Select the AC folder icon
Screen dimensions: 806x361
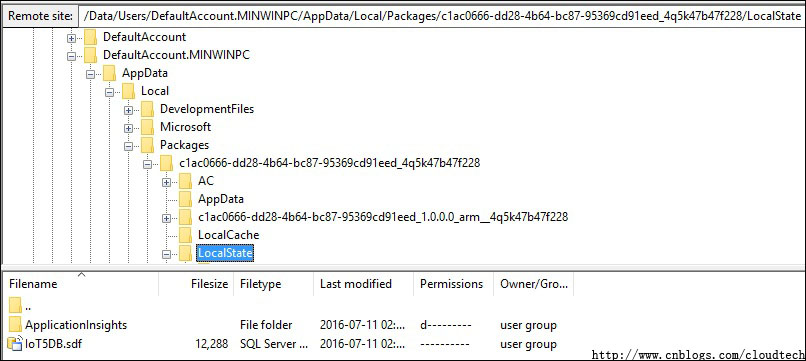(x=185, y=180)
